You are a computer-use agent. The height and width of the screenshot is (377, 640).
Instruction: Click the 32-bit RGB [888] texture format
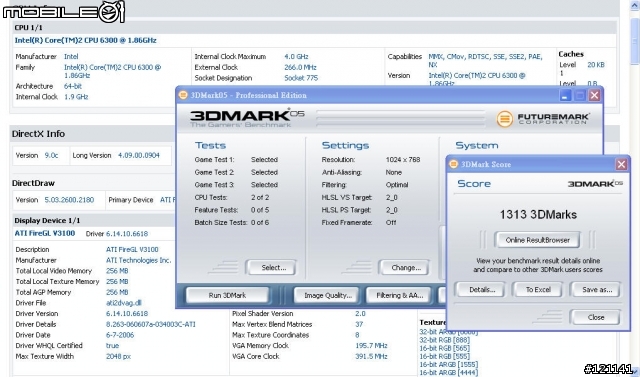(444, 340)
